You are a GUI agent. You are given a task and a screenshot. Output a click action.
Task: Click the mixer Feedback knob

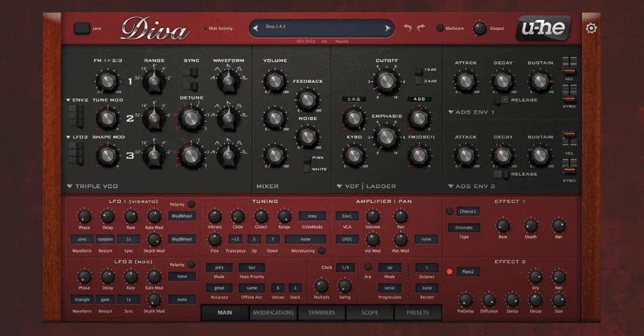tap(307, 99)
